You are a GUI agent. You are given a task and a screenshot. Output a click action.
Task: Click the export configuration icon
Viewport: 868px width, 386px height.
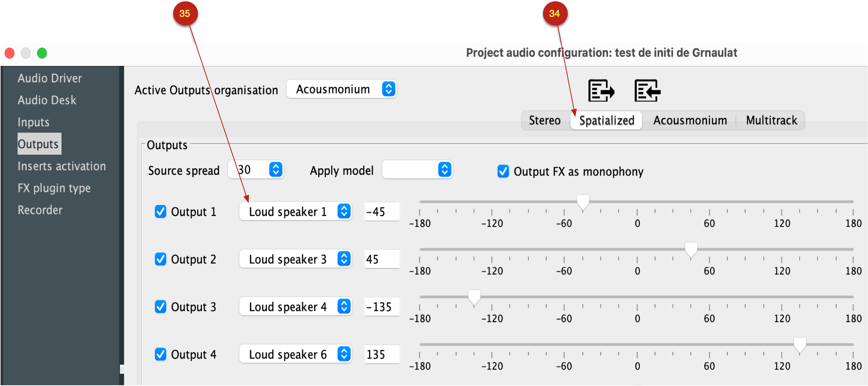click(x=601, y=90)
